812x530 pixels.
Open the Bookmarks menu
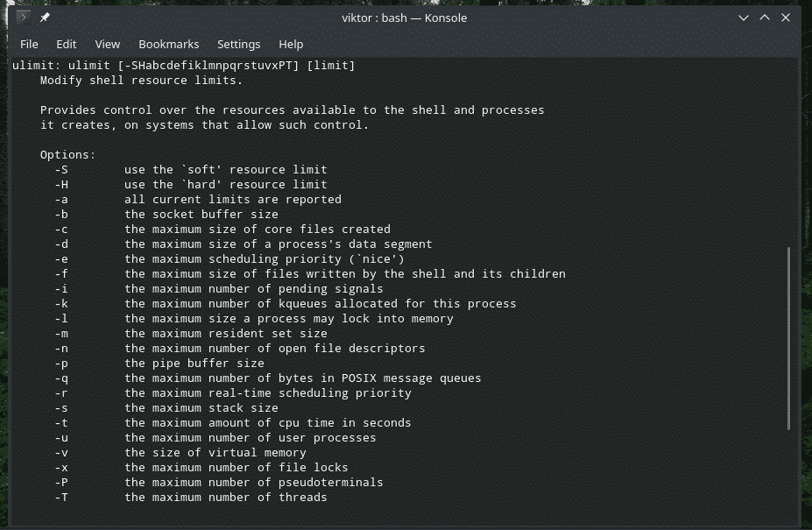(x=169, y=44)
